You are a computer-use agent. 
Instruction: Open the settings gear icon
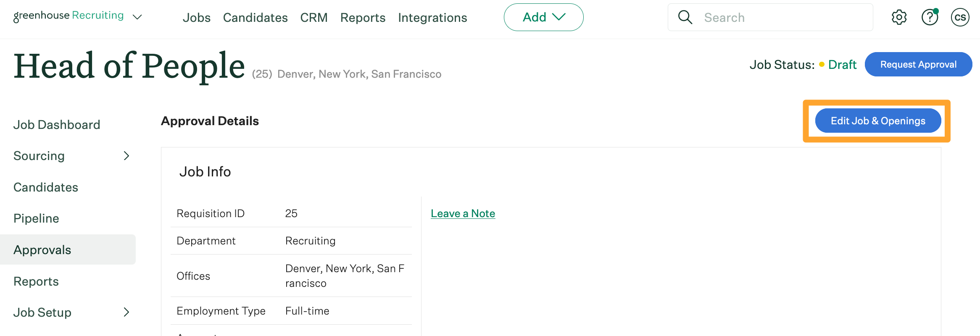click(x=899, y=17)
